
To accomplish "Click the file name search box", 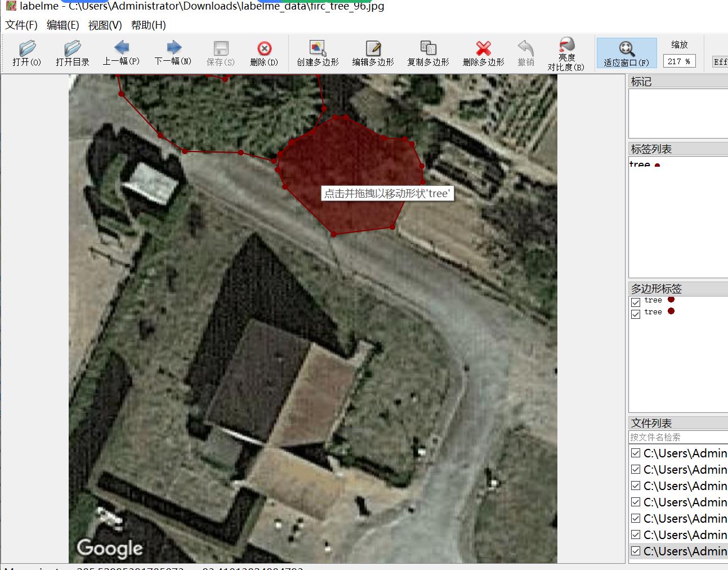I will click(678, 437).
